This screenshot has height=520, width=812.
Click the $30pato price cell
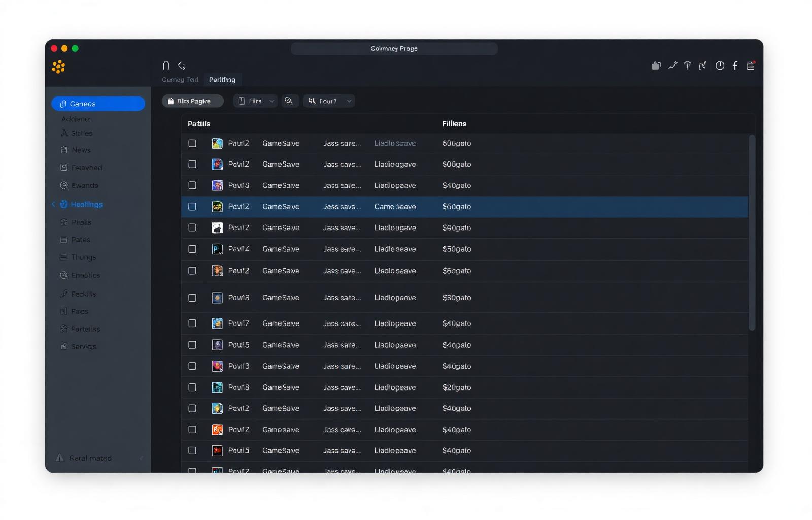tap(457, 298)
